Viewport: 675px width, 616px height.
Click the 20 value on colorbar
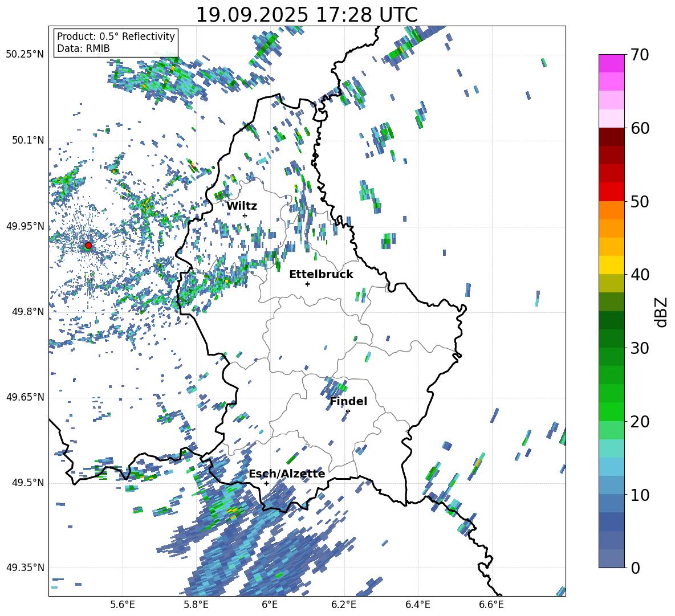[640, 421]
